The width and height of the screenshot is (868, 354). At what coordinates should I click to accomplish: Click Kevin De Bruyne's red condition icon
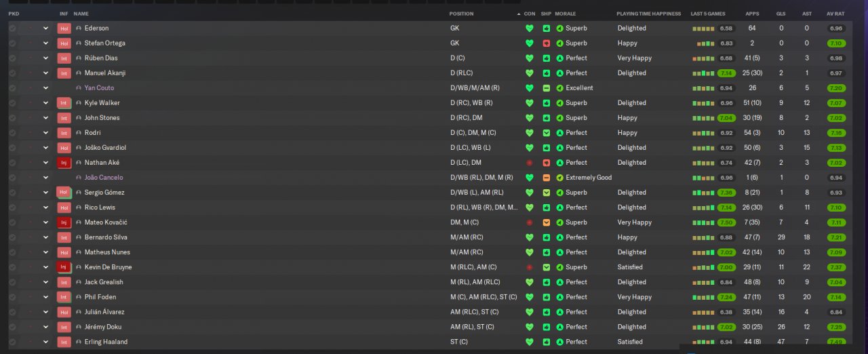click(x=530, y=267)
